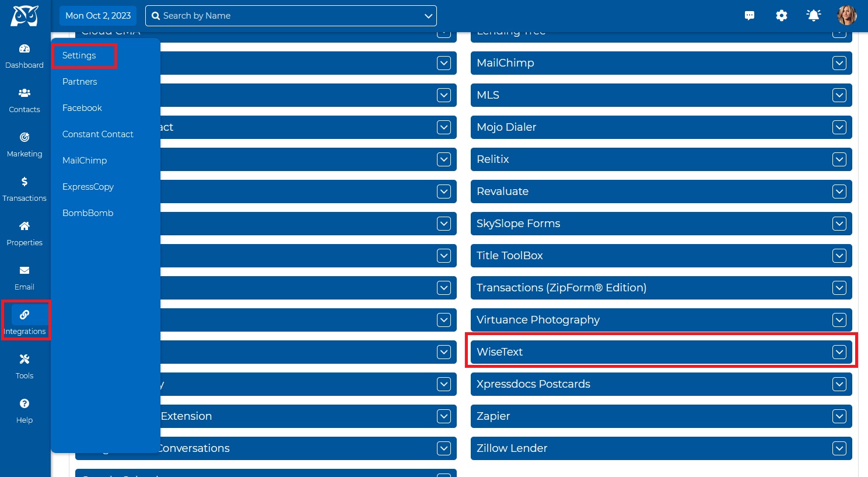The width and height of the screenshot is (868, 477).
Task: Select Constant Contact in the Integrations menu
Action: point(98,134)
